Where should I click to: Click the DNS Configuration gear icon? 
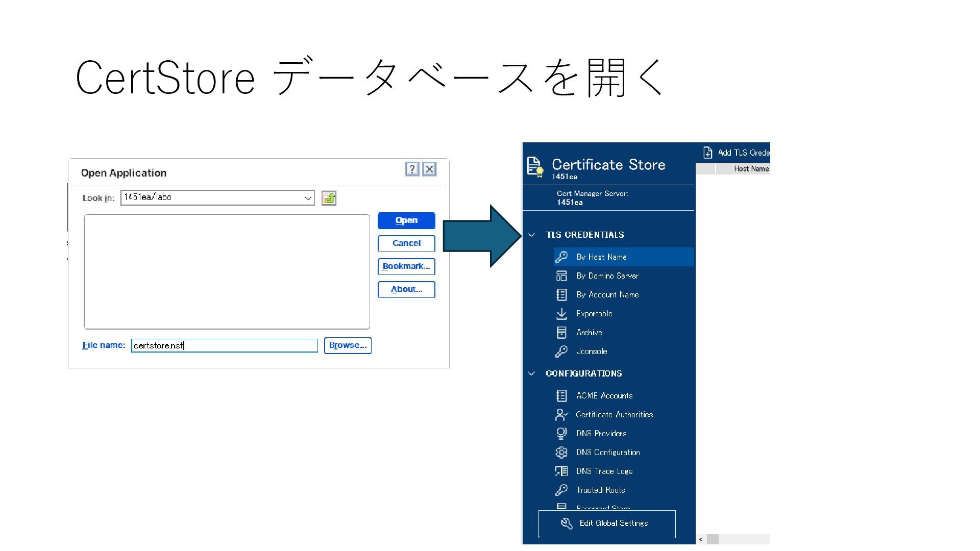click(561, 453)
